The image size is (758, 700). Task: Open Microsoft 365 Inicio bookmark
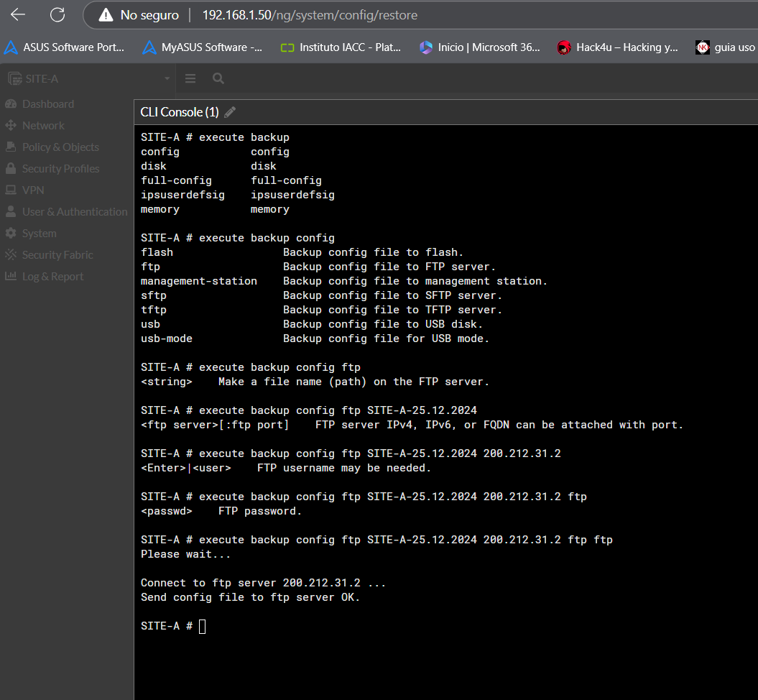(x=479, y=47)
